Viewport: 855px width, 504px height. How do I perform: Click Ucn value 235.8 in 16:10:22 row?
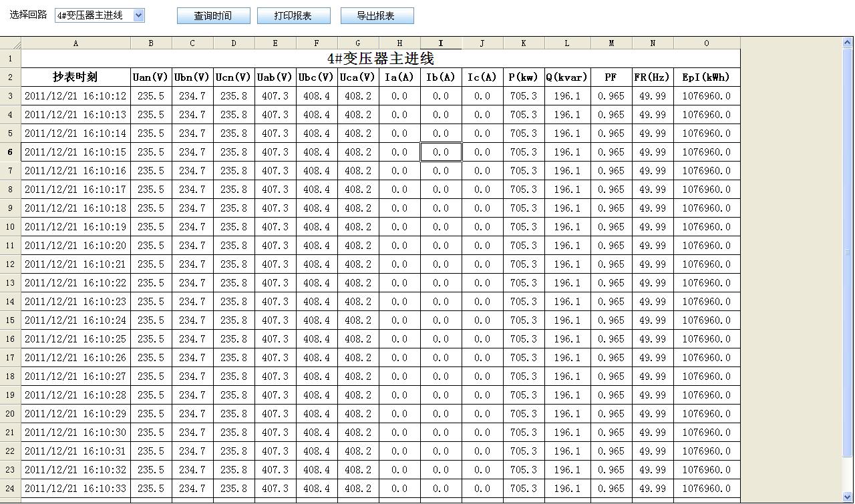point(234,283)
